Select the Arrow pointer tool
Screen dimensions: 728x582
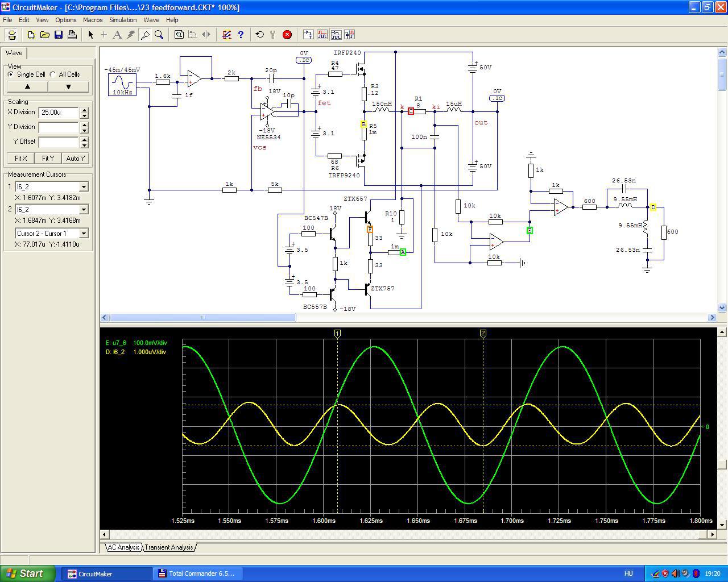click(x=90, y=35)
